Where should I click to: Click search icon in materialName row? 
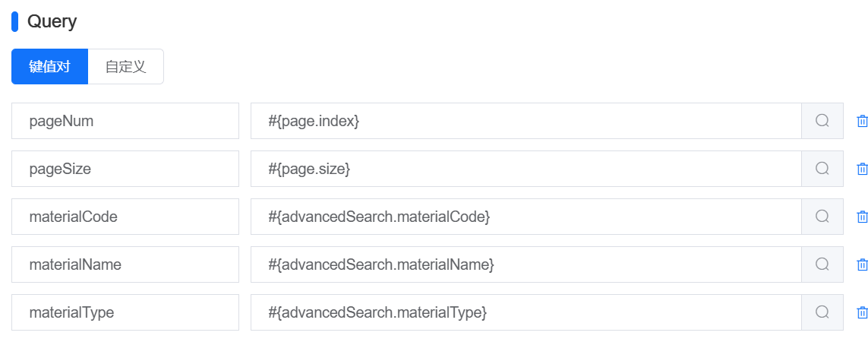coord(822,264)
